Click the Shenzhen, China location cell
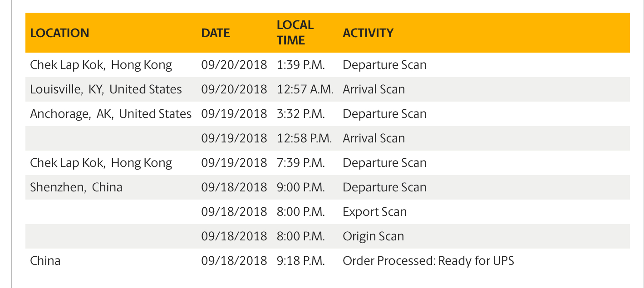644x288 pixels. tap(76, 187)
